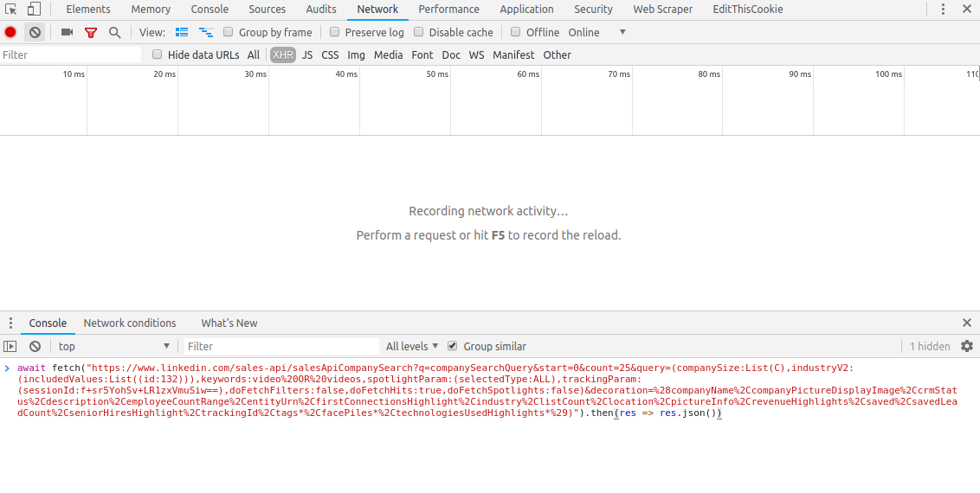Open the Web Scraper tab

[x=662, y=10]
